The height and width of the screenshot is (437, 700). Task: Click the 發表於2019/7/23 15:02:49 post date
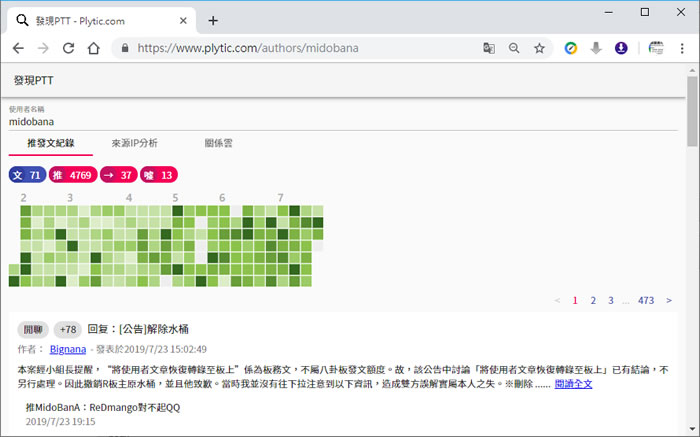(151, 349)
